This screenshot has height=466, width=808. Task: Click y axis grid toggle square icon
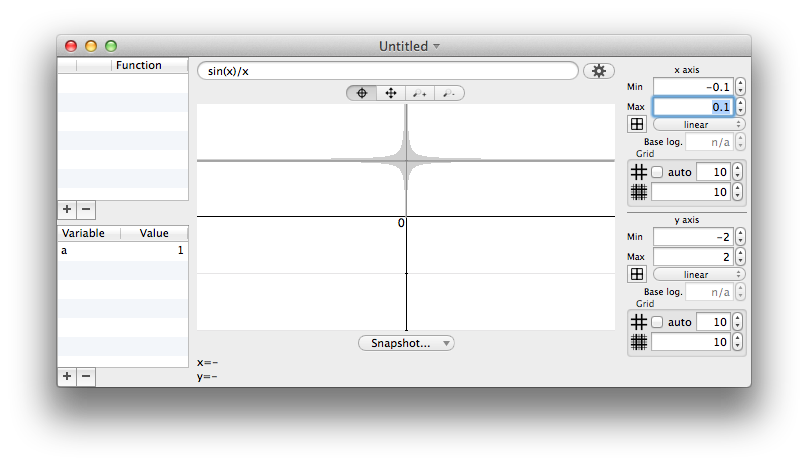637,274
